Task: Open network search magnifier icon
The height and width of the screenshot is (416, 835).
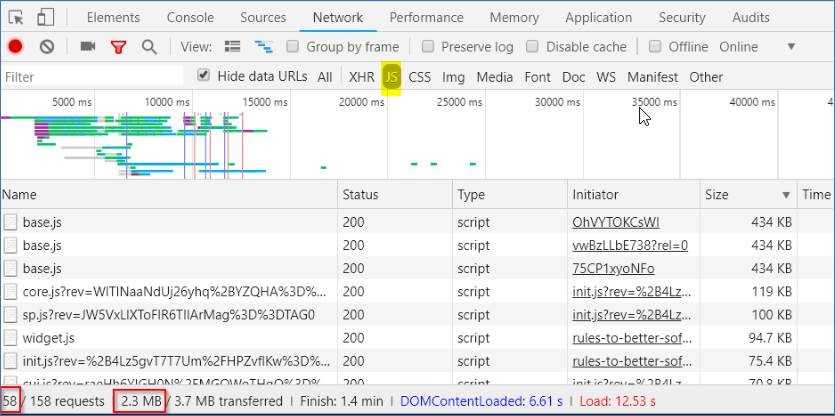Action: (149, 47)
